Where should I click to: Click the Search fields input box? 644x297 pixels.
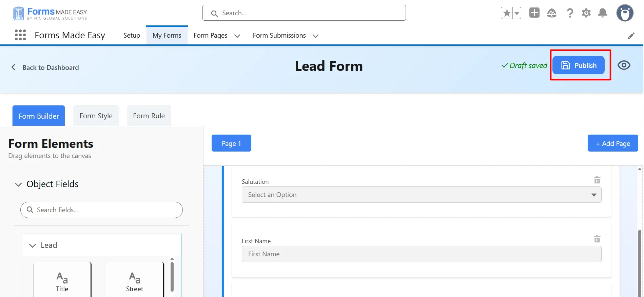(x=101, y=210)
